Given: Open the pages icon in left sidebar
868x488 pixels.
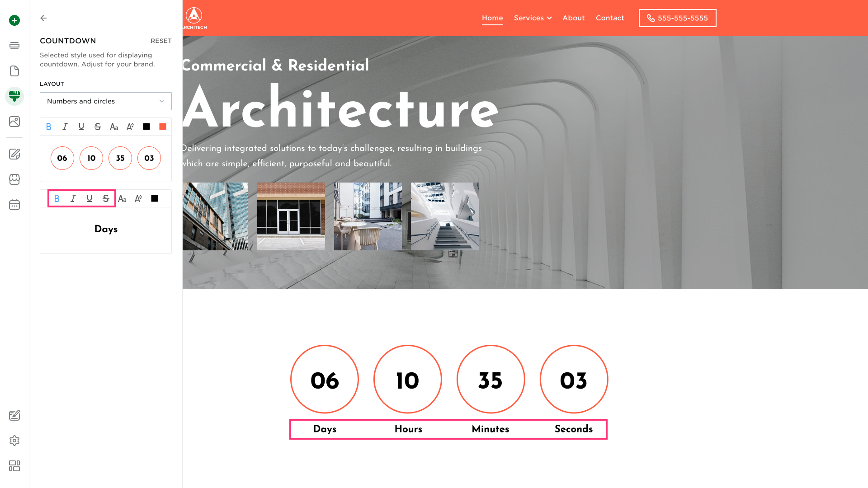Looking at the screenshot, I should click(x=14, y=71).
